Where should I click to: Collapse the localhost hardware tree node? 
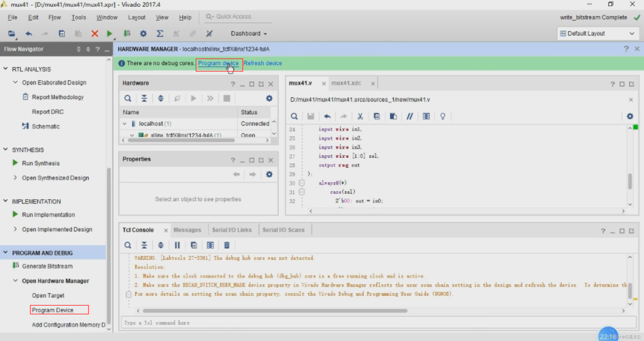point(125,124)
